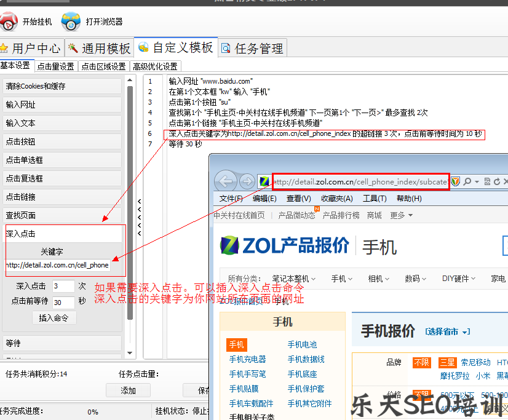
Task: Click the 挂机完成进度 progress bar
Action: pyautogui.click(x=92, y=413)
